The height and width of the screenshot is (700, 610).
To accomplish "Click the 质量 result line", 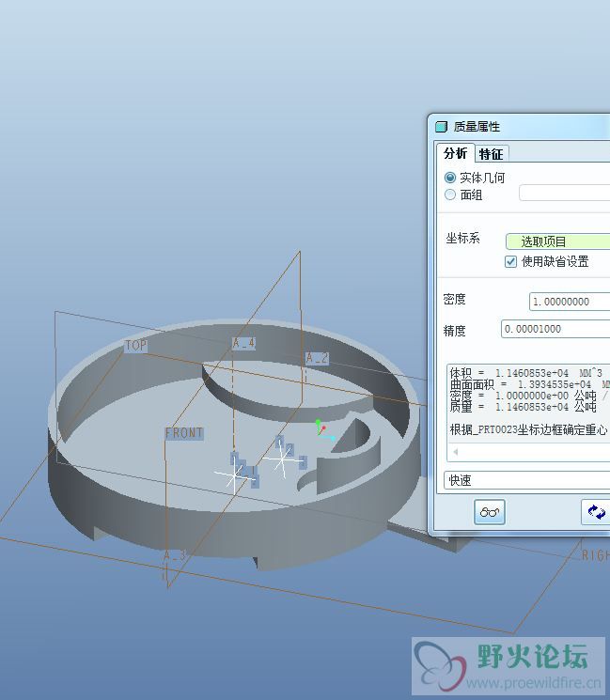I will click(523, 407).
